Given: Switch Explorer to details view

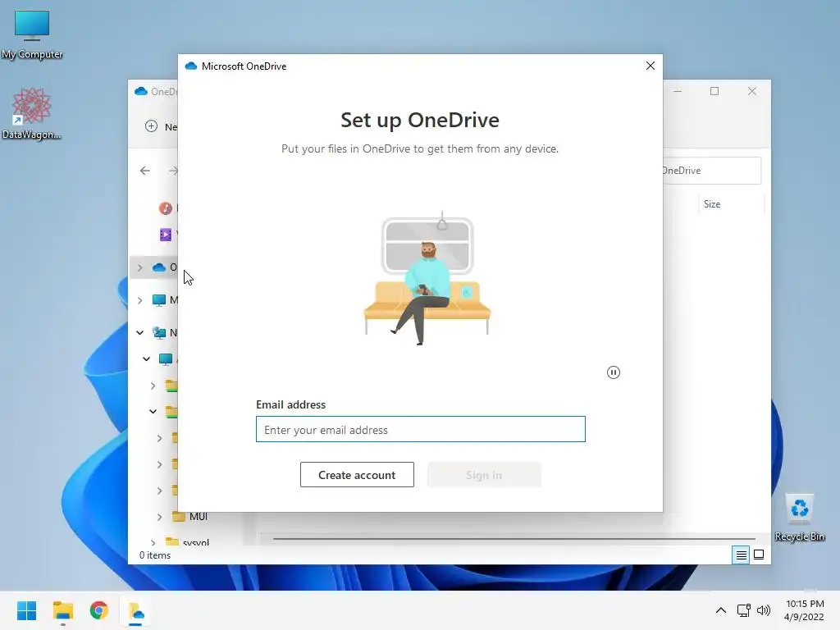Looking at the screenshot, I should pyautogui.click(x=741, y=555).
